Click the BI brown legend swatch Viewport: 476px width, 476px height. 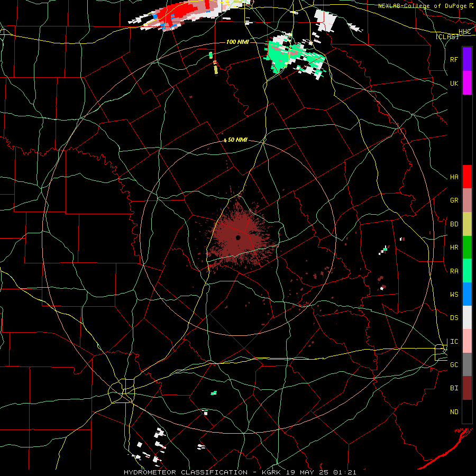(467, 388)
